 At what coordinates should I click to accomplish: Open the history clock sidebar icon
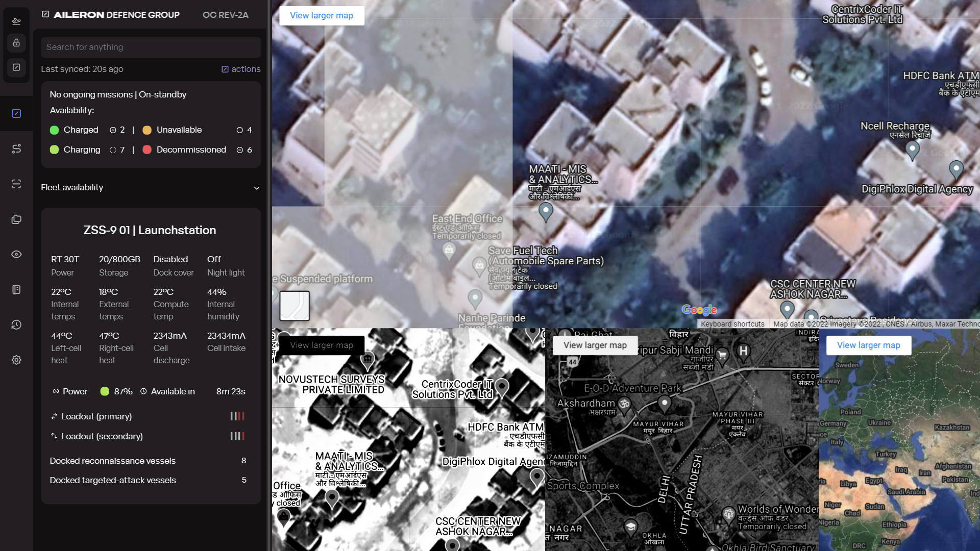click(16, 325)
